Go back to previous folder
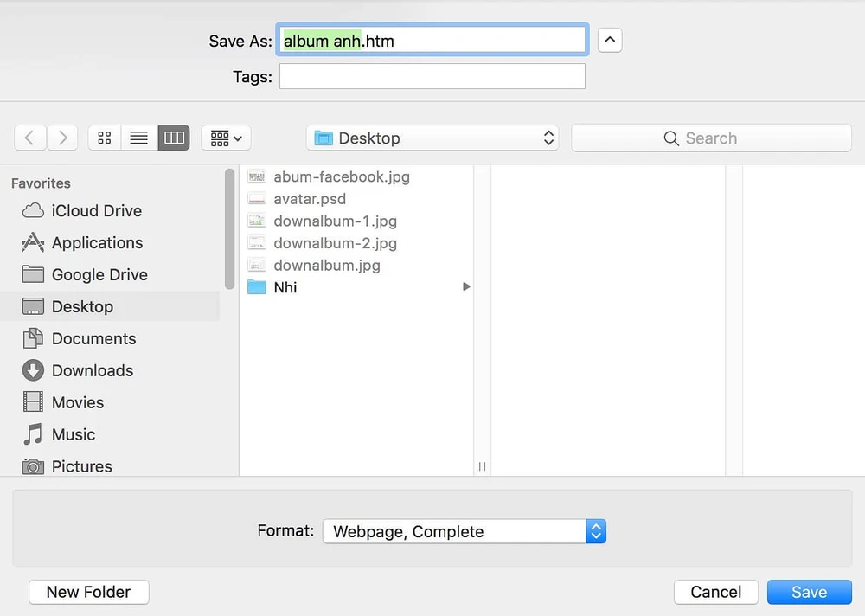This screenshot has height=616, width=865. pos(30,138)
